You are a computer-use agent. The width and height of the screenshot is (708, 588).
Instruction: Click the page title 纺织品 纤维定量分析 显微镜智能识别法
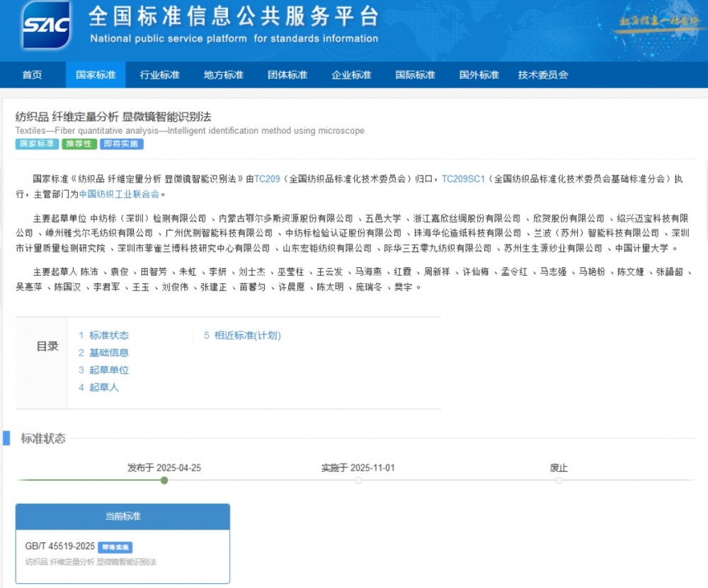(x=113, y=117)
